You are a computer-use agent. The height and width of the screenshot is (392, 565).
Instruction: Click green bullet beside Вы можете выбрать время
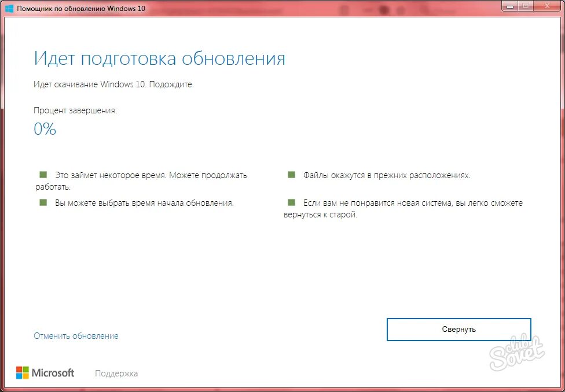43,202
